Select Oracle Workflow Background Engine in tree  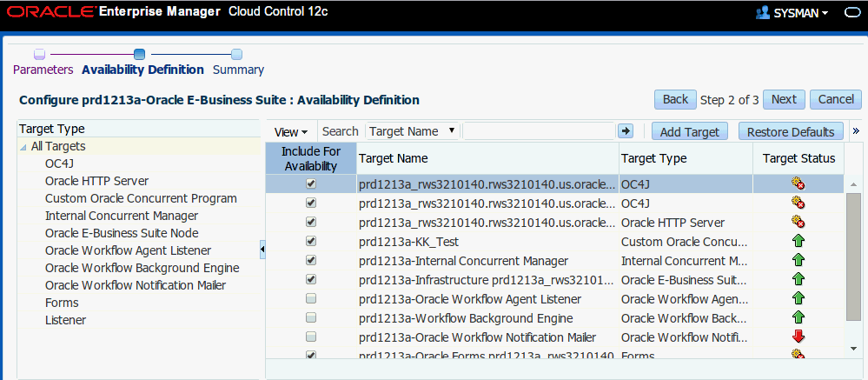142,268
